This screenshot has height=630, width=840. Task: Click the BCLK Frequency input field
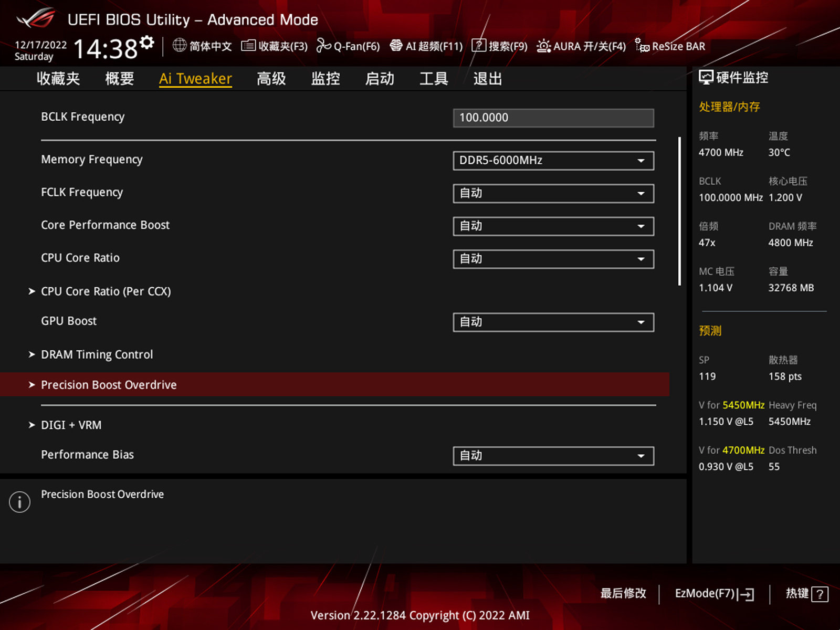tap(553, 118)
